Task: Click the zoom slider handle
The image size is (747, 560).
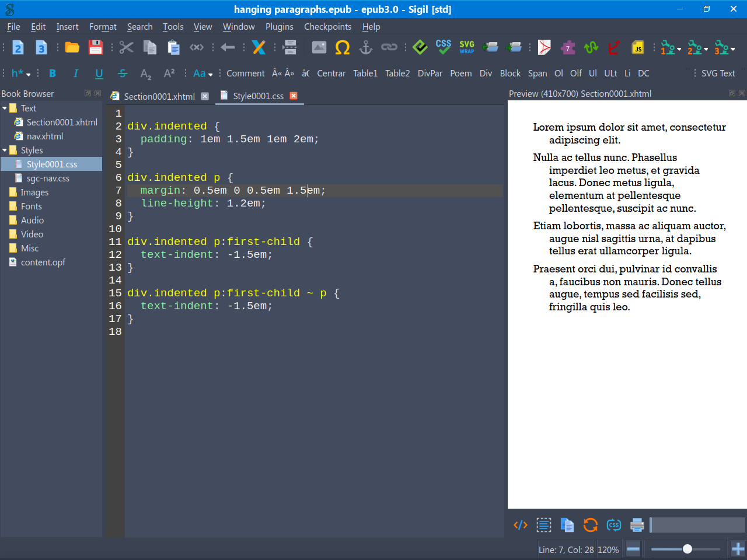Action: coord(687,549)
